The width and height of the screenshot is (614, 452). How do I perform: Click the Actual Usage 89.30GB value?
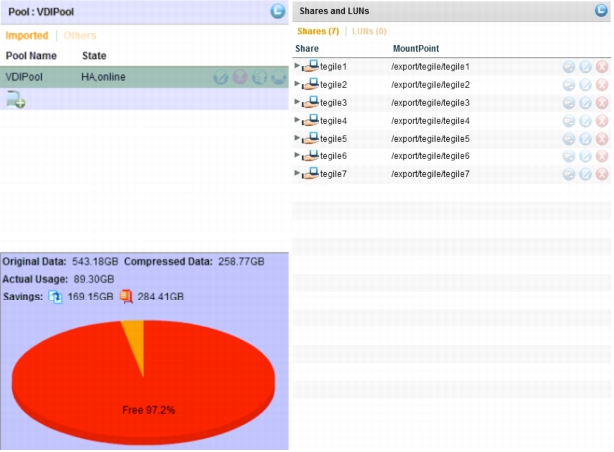click(94, 279)
